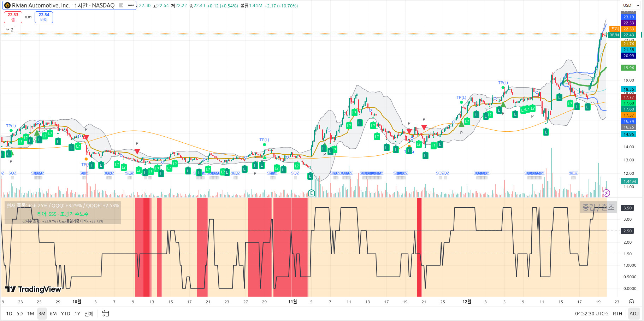Click the 22.54 바이 buy button
The width and height of the screenshot is (644, 321).
[44, 17]
